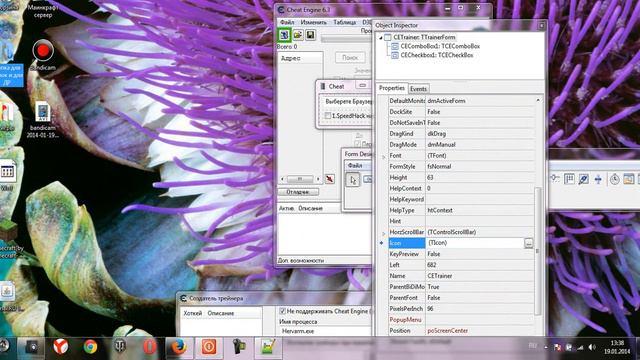This screenshot has width=640, height=360.
Task: Click the ellipsis button for Icon property
Action: click(x=529, y=243)
